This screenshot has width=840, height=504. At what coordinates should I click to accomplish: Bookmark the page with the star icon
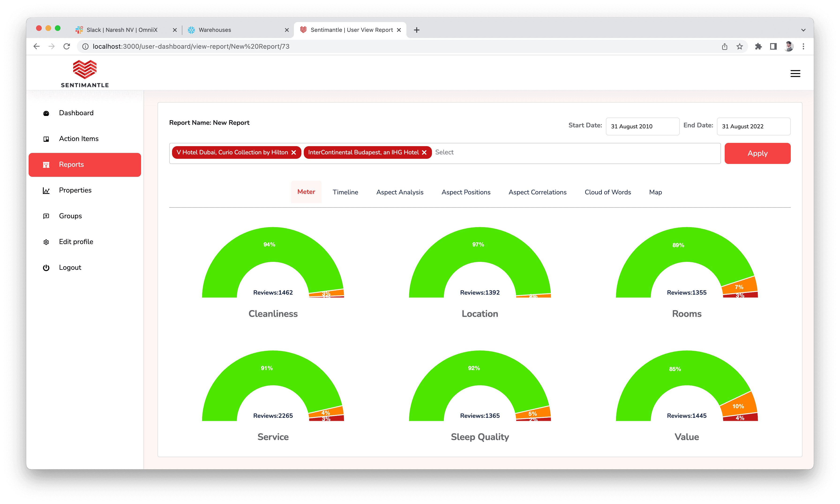coord(739,46)
